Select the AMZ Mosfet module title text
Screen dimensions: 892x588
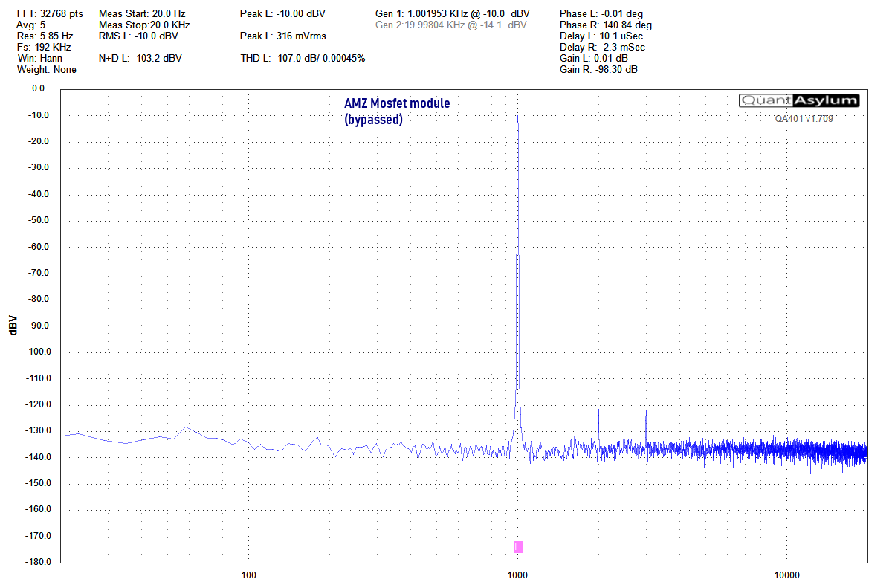397,103
